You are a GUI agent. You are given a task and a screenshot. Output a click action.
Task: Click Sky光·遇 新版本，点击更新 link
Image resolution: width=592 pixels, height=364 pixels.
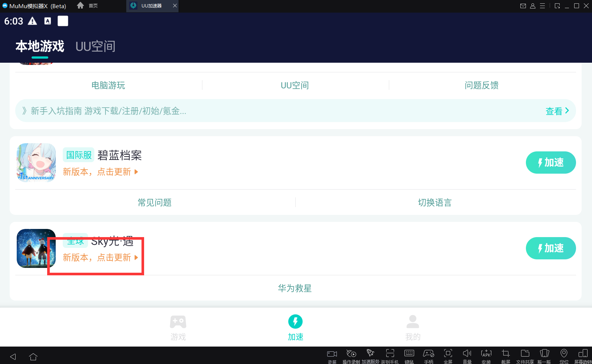100,258
